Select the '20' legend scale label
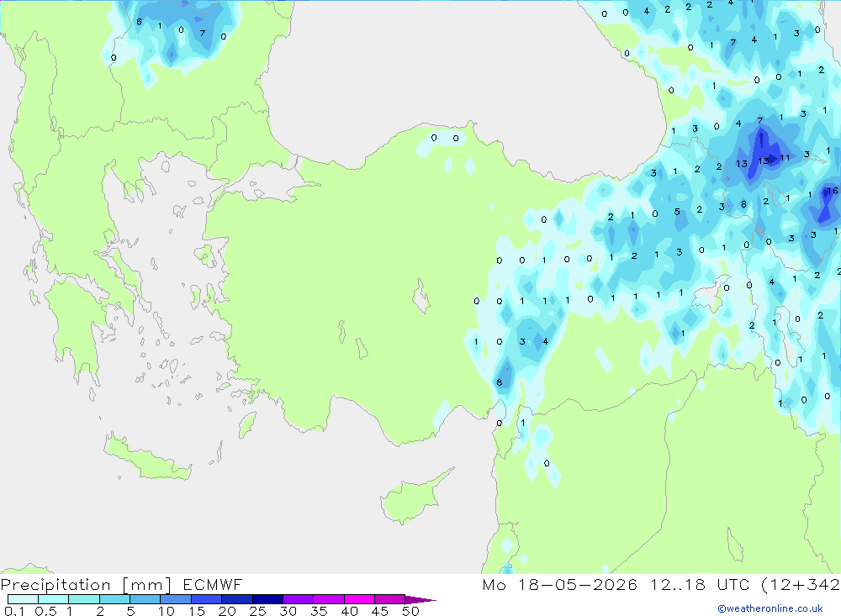The height and width of the screenshot is (616, 841). point(227,611)
